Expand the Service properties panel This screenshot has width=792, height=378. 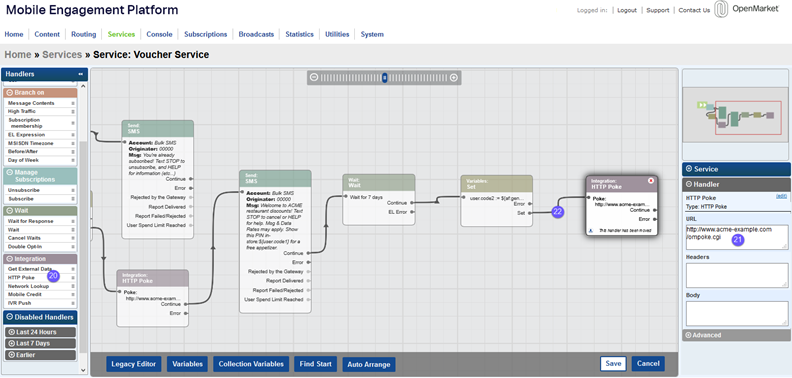688,169
